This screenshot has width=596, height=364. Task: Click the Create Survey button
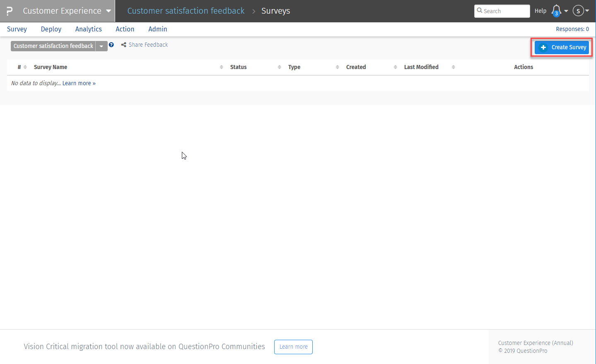tap(561, 47)
